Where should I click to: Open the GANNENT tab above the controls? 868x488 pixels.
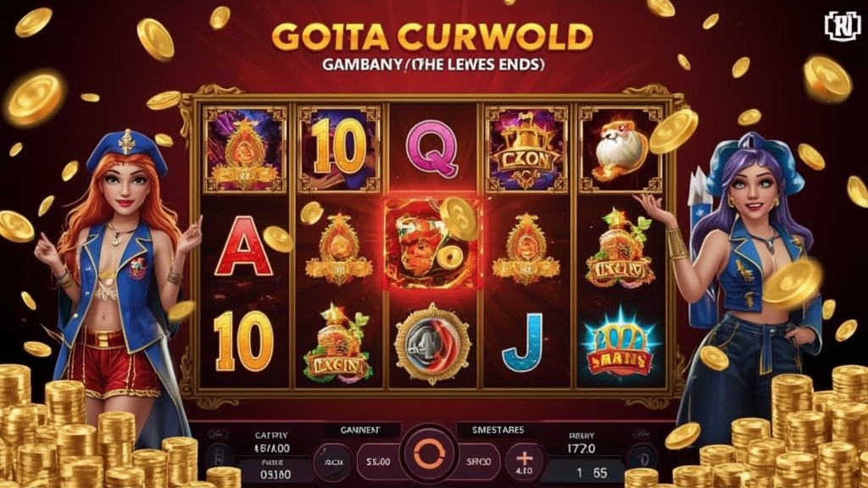coord(360,430)
